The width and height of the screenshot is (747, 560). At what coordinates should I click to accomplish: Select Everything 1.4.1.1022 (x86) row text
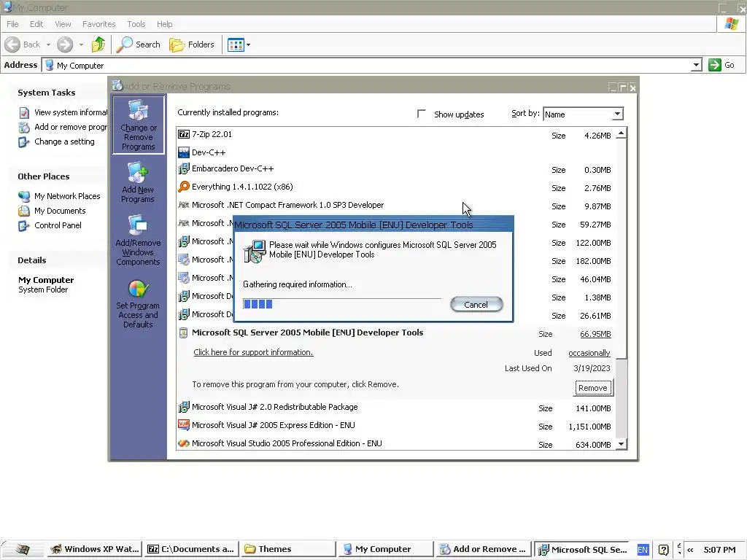tap(242, 187)
